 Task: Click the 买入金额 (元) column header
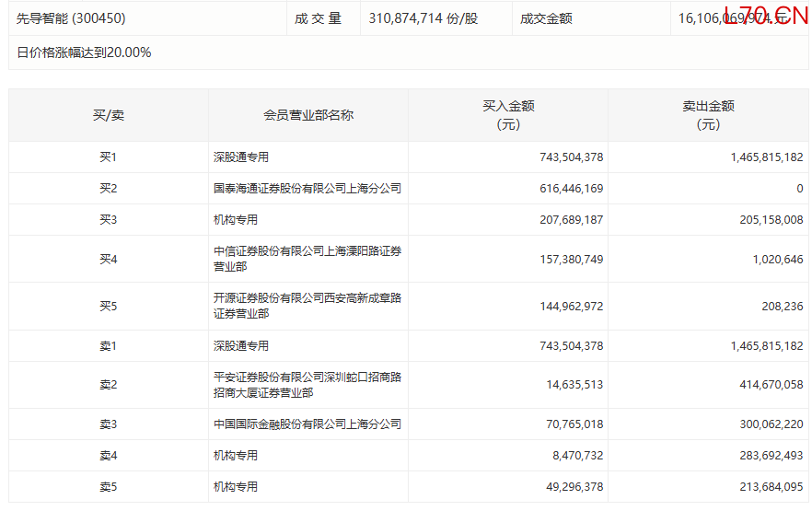(508, 115)
